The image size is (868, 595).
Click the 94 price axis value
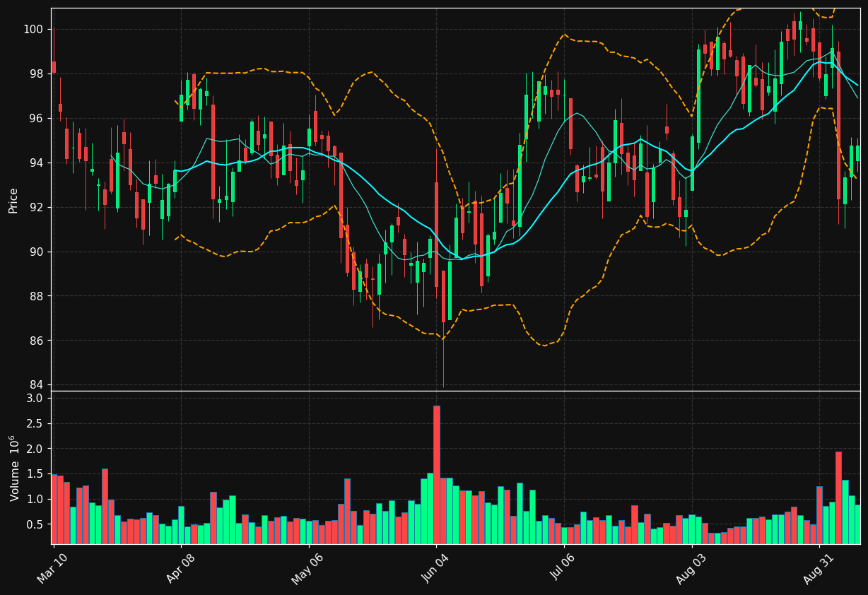[37, 163]
